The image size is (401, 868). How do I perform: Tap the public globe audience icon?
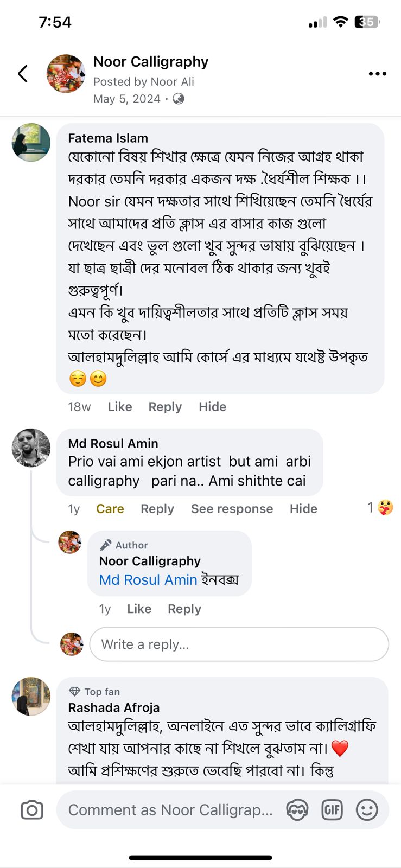tap(178, 99)
